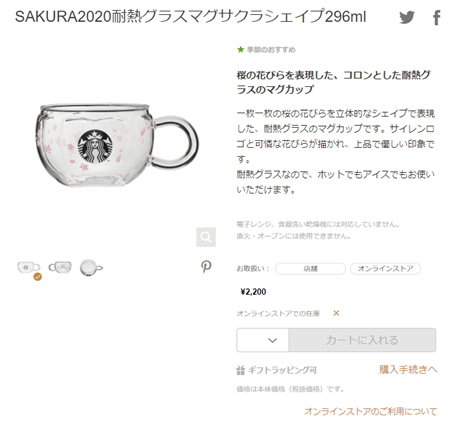Click the orange checkmark on selected thumbnail
The width and height of the screenshot is (456, 435).
(38, 276)
